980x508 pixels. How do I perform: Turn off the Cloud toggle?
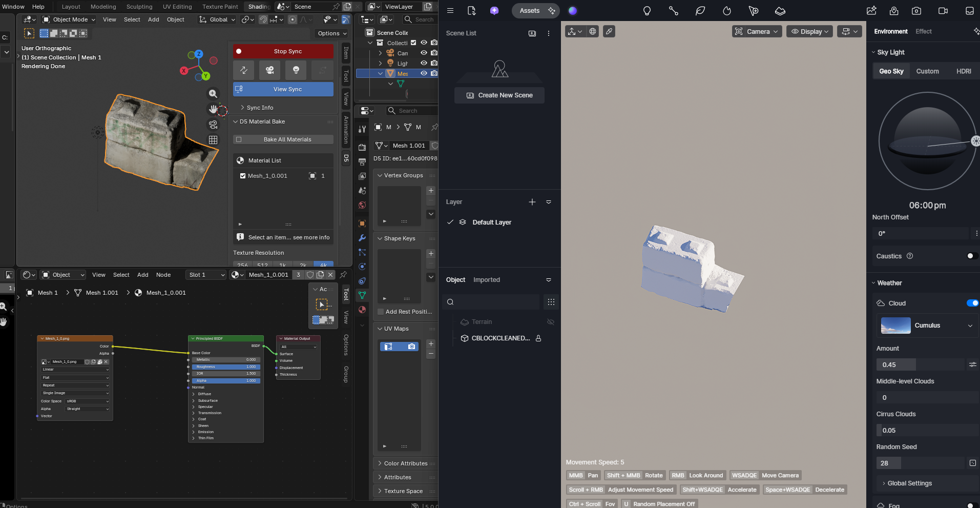point(972,303)
